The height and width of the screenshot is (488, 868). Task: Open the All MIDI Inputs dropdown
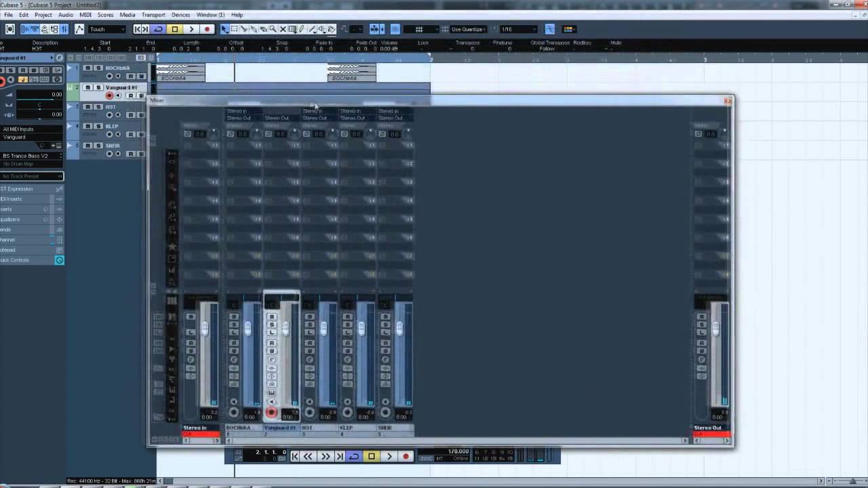pyautogui.click(x=32, y=129)
